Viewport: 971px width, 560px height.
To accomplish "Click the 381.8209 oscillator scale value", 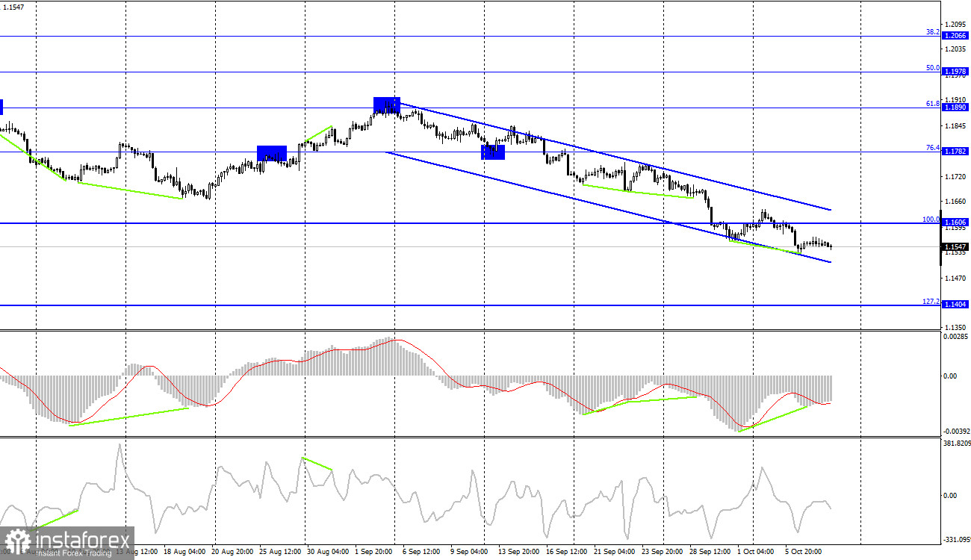I will tap(957, 443).
